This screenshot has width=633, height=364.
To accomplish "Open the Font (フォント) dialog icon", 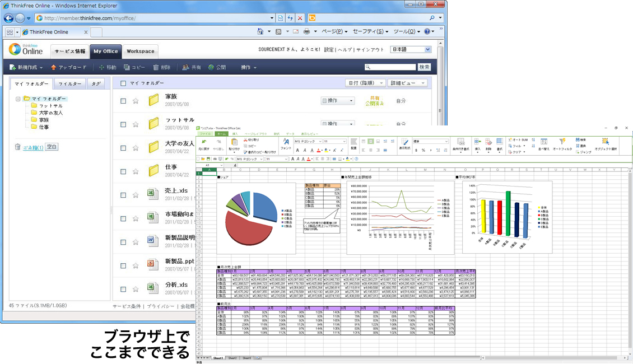I will pos(286,142).
